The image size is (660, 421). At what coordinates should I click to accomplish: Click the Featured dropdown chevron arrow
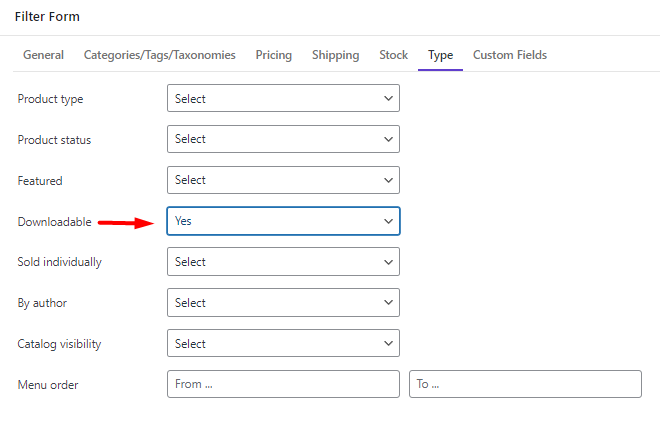(388, 180)
